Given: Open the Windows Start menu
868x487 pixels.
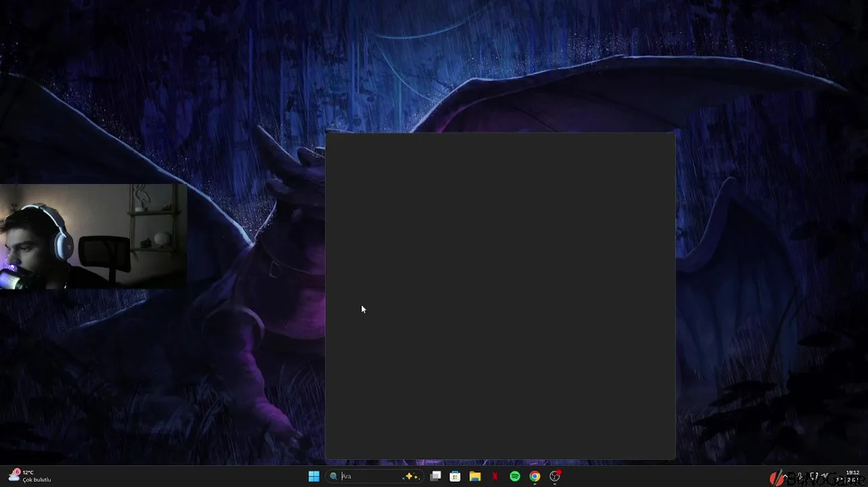Looking at the screenshot, I should point(314,476).
